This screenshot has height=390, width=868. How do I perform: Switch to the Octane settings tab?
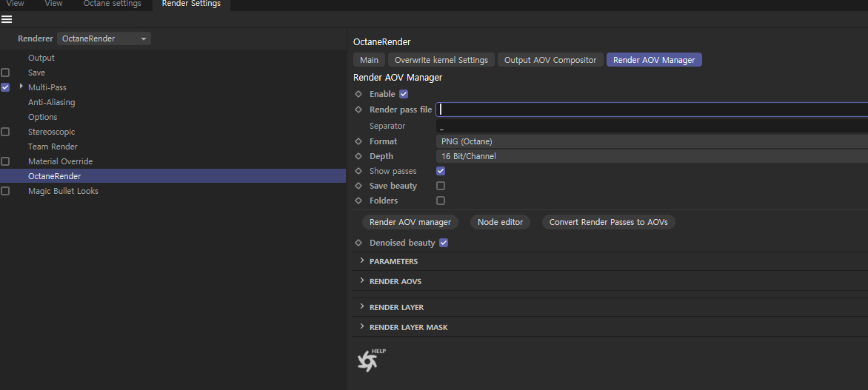(x=113, y=4)
